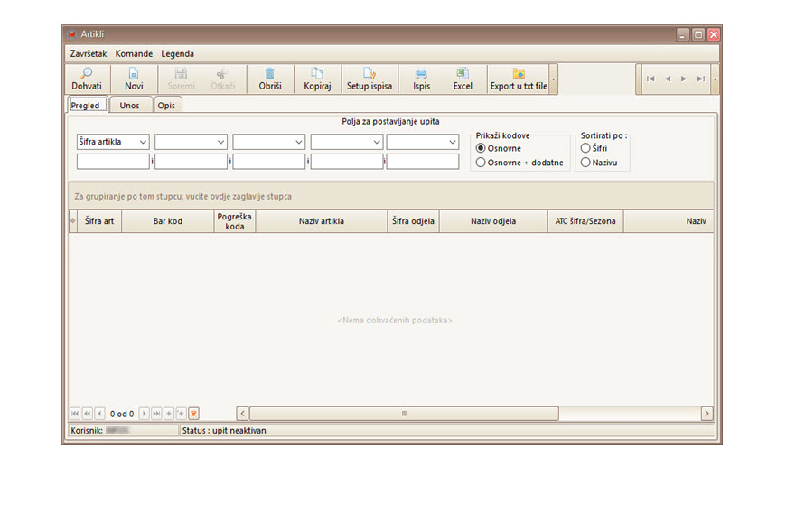Click the Otkaži cancel toolbar button
This screenshot has width=786, height=532.
pos(222,79)
